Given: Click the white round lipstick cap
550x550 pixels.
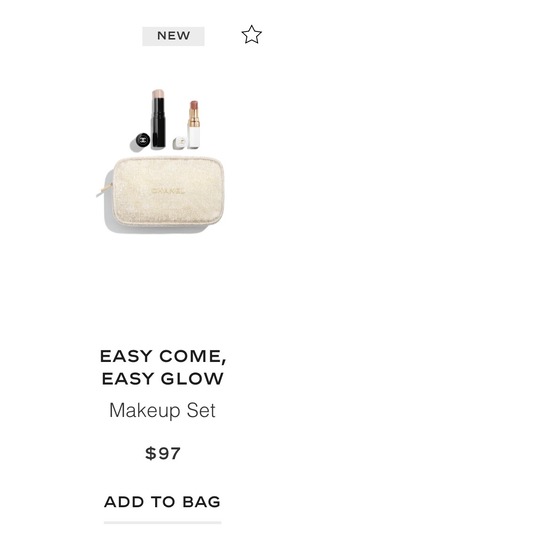Looking at the screenshot, I should (x=180, y=142).
